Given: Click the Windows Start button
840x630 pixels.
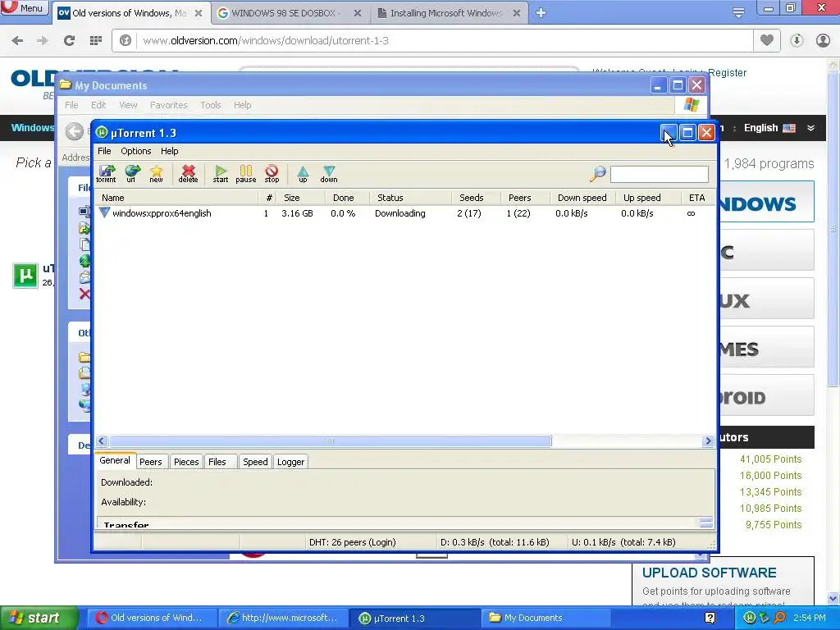Looking at the screenshot, I should (39, 618).
